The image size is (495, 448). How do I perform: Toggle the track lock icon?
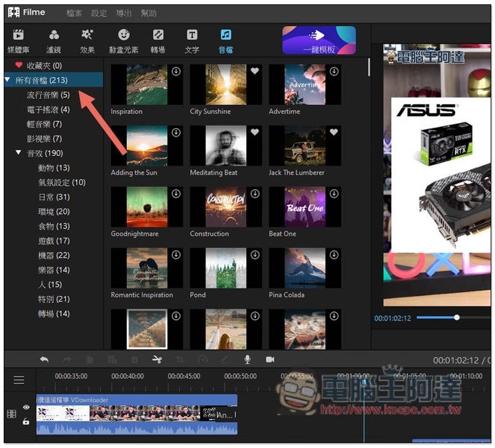[26, 421]
